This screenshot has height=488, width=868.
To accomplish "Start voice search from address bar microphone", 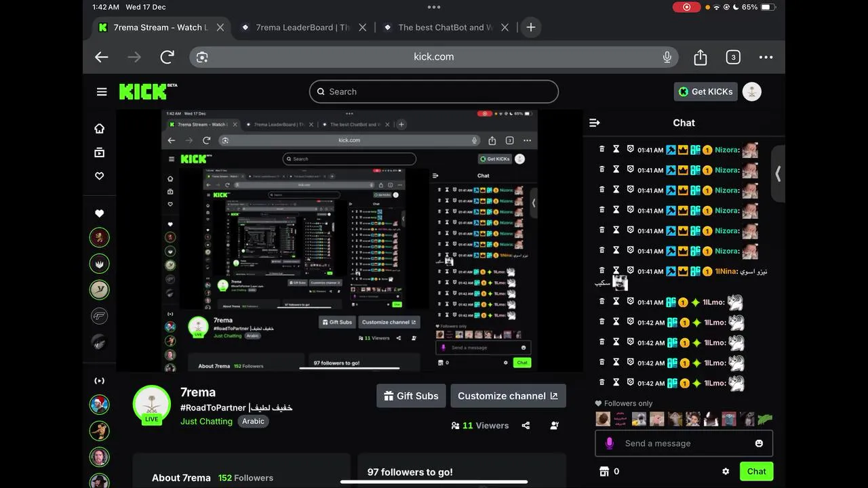I will point(667,57).
